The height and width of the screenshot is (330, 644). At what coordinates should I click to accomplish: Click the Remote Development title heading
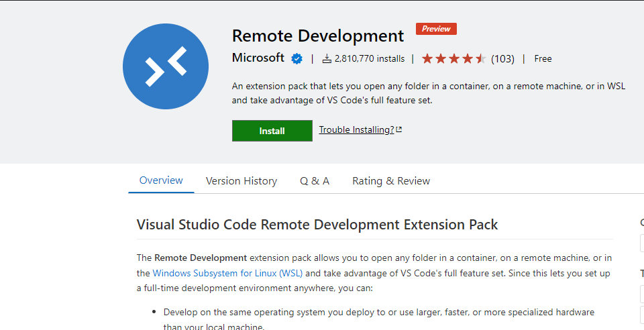pos(318,36)
